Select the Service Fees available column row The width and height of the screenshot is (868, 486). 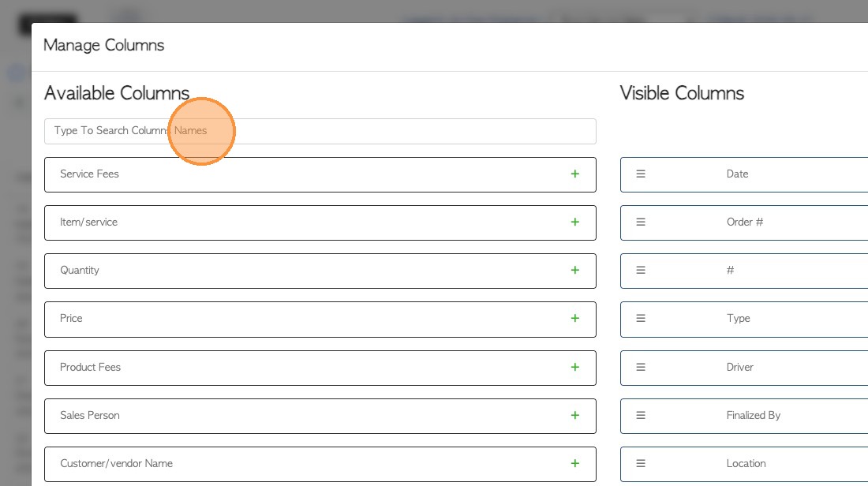[x=300, y=174]
